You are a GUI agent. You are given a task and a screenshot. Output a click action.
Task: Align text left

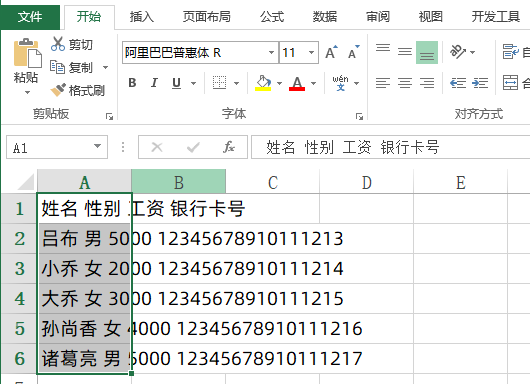click(x=383, y=83)
